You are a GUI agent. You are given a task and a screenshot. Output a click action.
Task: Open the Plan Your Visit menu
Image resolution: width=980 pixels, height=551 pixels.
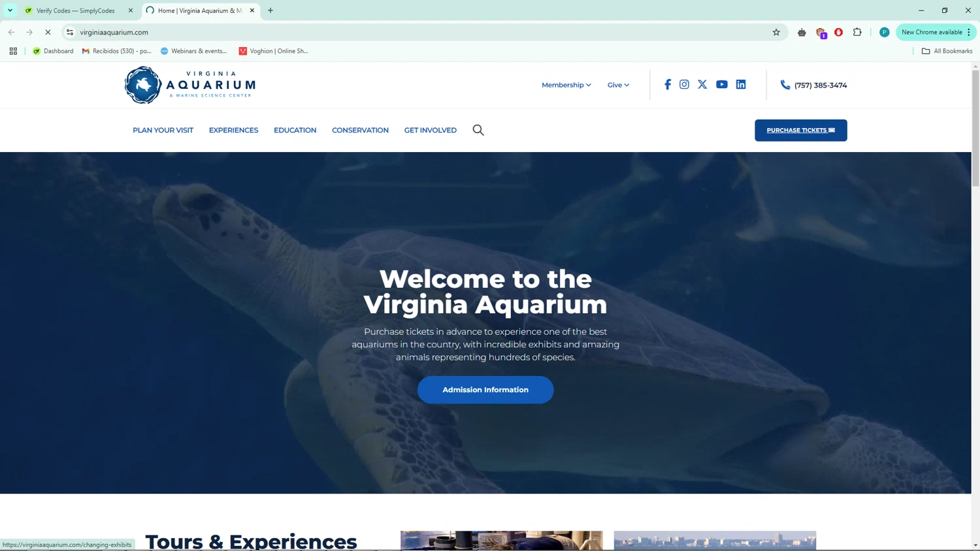tap(163, 130)
